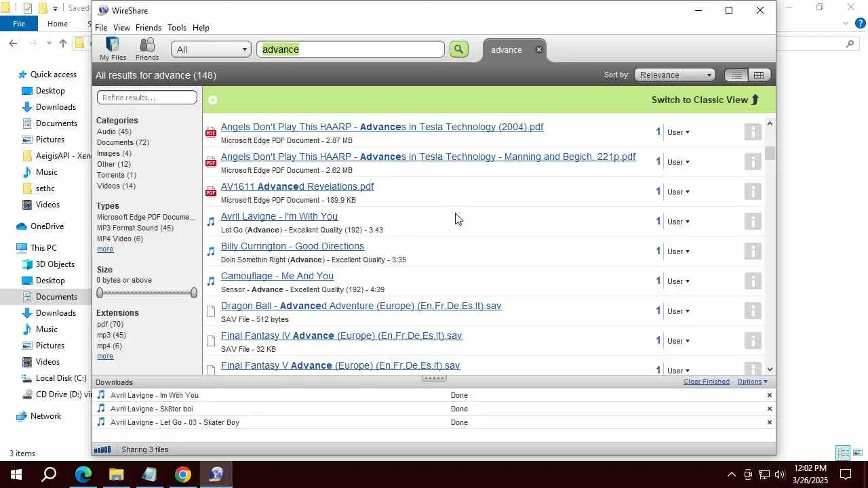Image resolution: width=868 pixels, height=488 pixels.
Task: Click the Refine results input field
Action: coord(147,98)
